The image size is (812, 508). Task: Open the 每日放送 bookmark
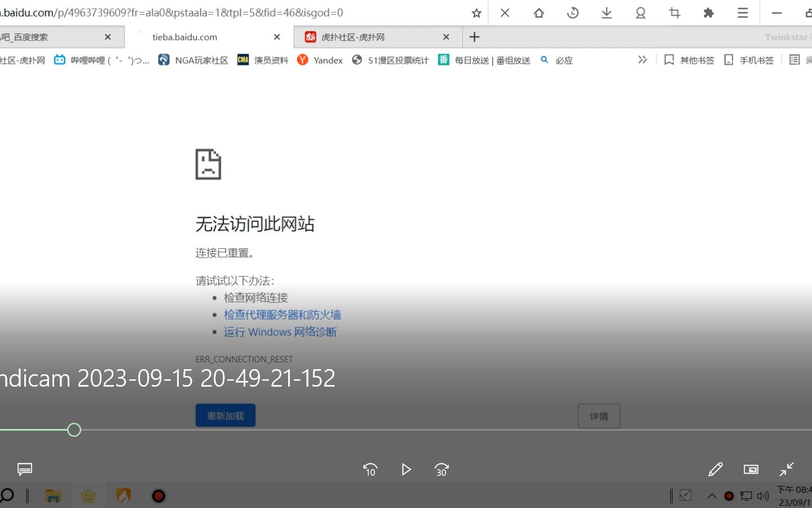click(x=484, y=60)
